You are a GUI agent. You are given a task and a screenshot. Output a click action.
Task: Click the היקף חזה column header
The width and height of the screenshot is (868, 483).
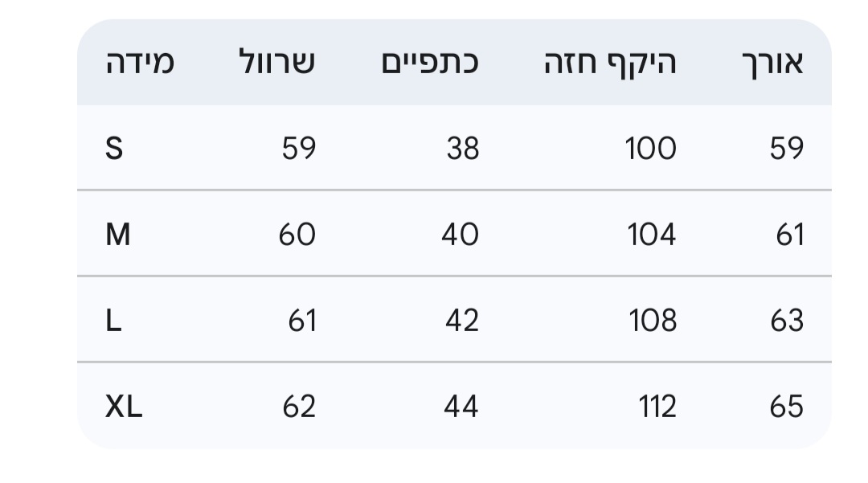point(610,63)
